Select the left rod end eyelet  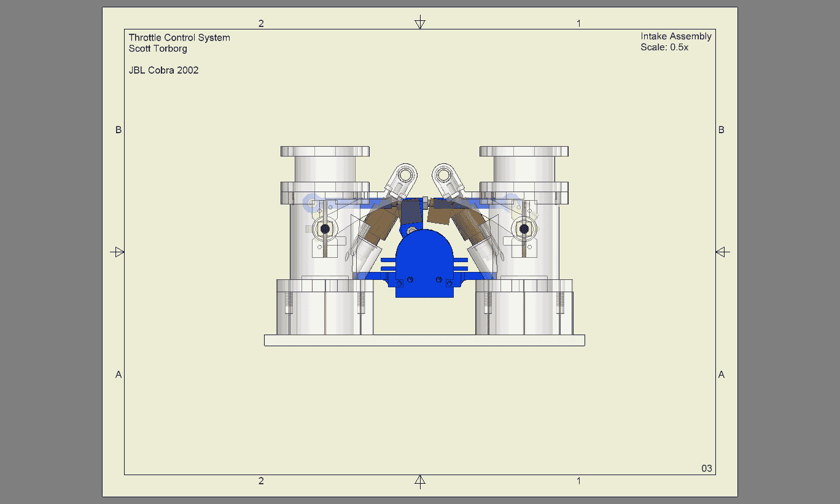pyautogui.click(x=405, y=174)
